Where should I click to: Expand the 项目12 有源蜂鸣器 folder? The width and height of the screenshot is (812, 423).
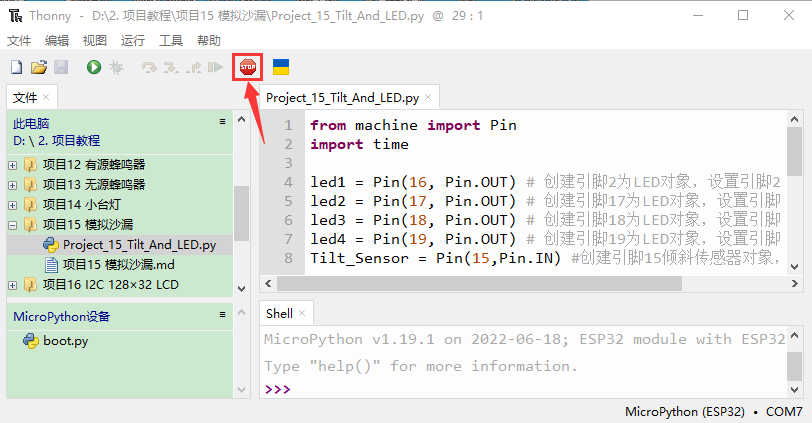coord(12,164)
